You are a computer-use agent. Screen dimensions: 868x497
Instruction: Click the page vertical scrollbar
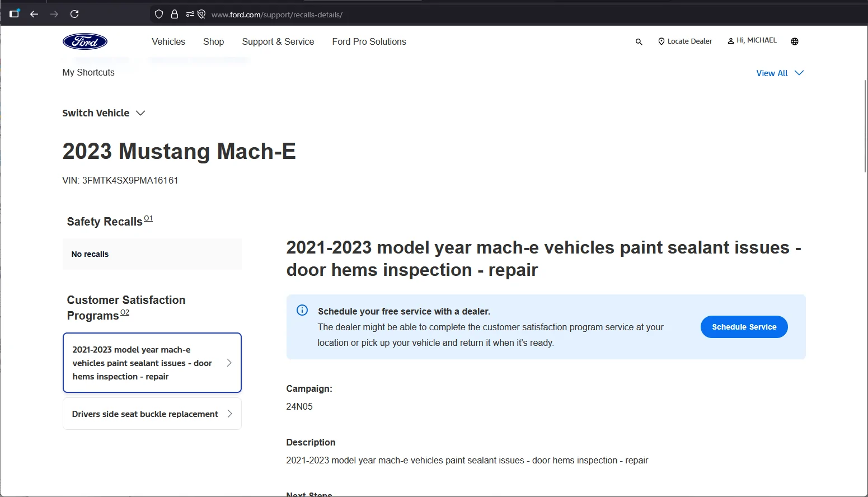[x=865, y=126]
